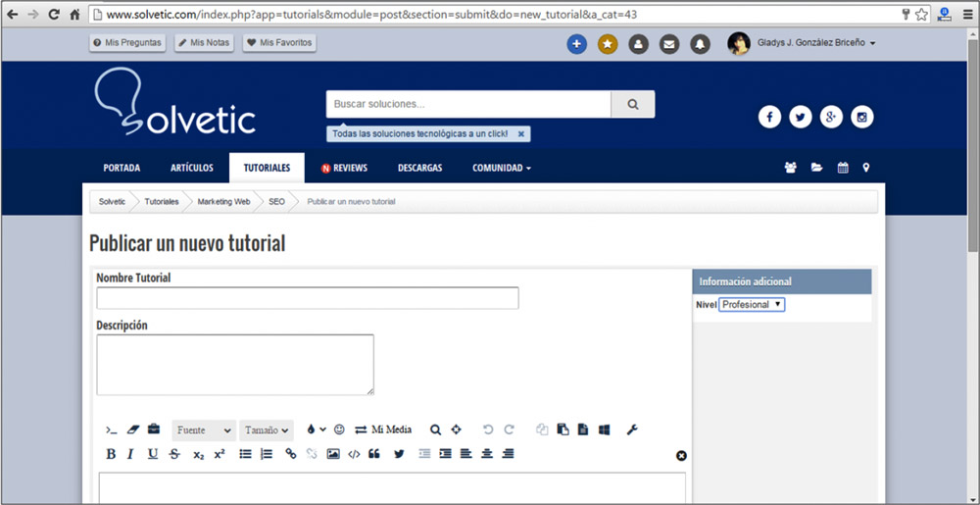
Task: Click the Windows-logo paste icon
Action: coord(604,429)
